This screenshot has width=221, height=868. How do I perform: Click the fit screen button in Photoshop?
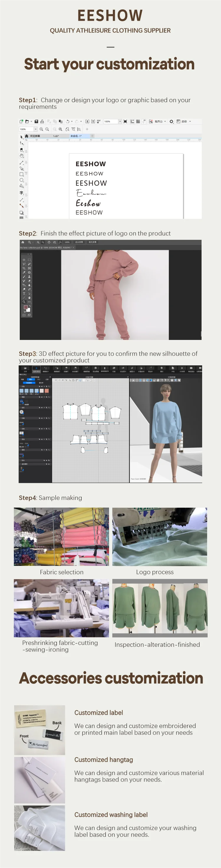point(79,242)
